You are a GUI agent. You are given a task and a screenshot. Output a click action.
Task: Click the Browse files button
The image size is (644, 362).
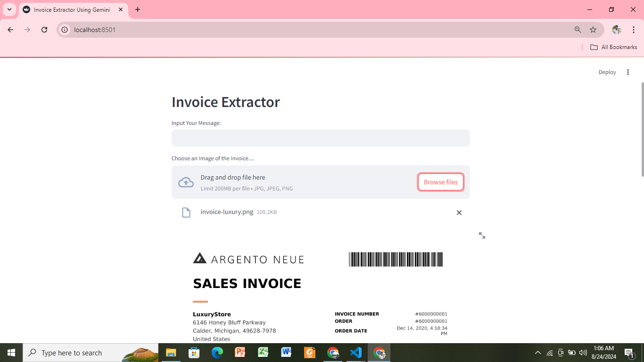[x=440, y=182]
